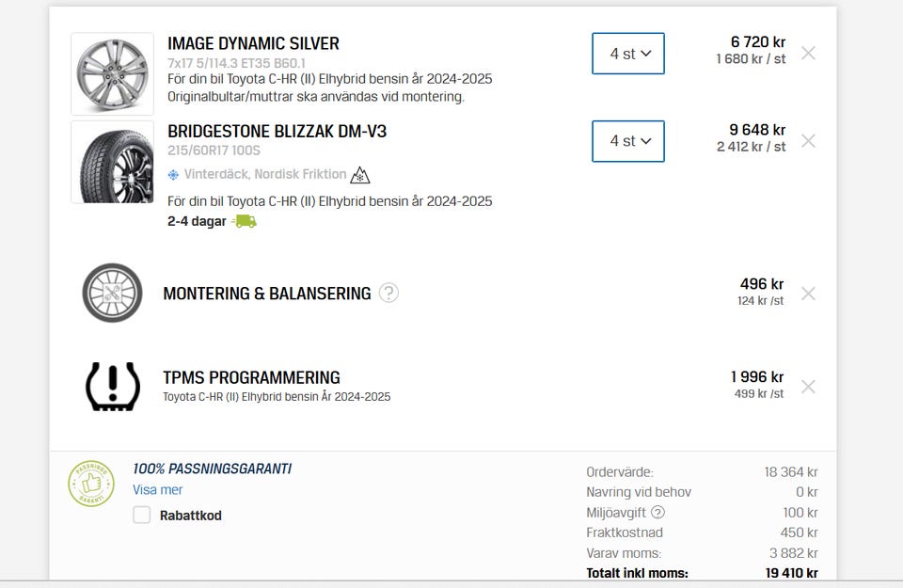Open quantity dropdown for Bridgestone Blizzak tires
The image size is (903, 588).
(x=628, y=141)
